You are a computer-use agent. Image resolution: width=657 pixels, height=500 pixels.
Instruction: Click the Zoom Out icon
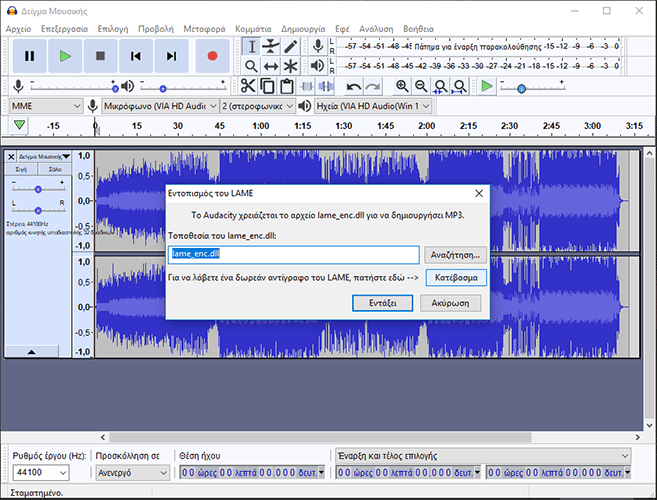[x=421, y=86]
